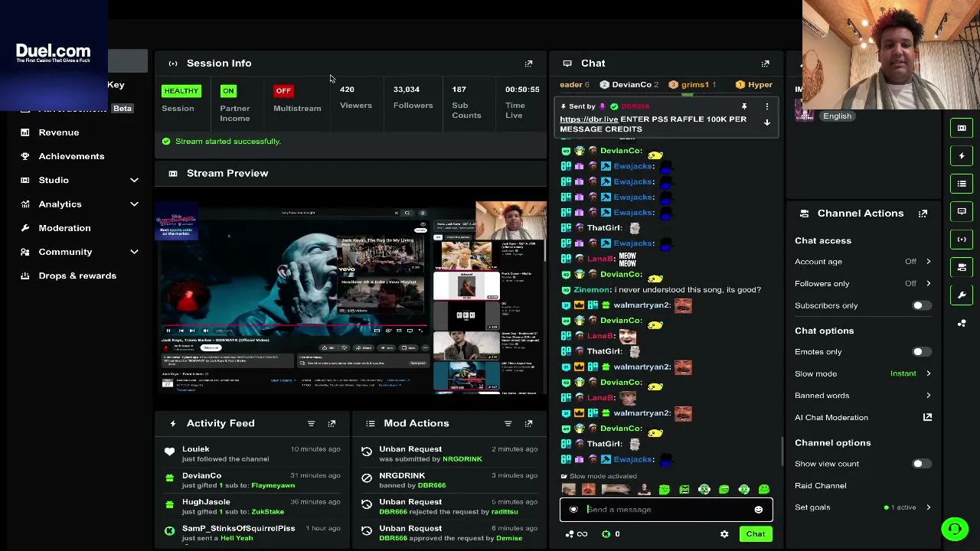The height and width of the screenshot is (551, 980).
Task: Open Account age settings arrow
Action: pos(928,262)
